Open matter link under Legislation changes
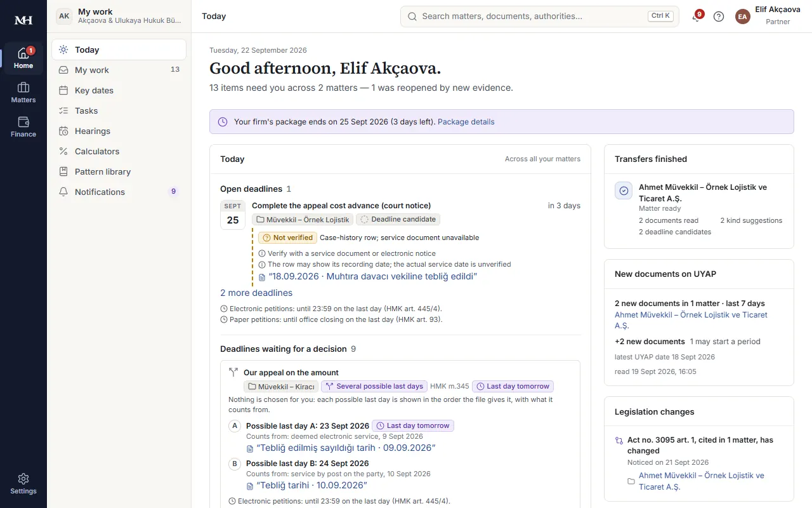812x508 pixels. tap(702, 481)
